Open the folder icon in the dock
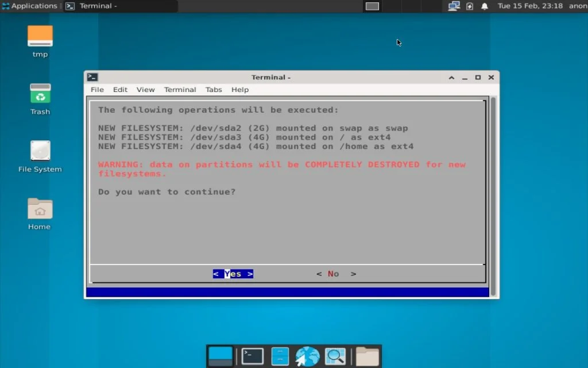 pos(366,356)
